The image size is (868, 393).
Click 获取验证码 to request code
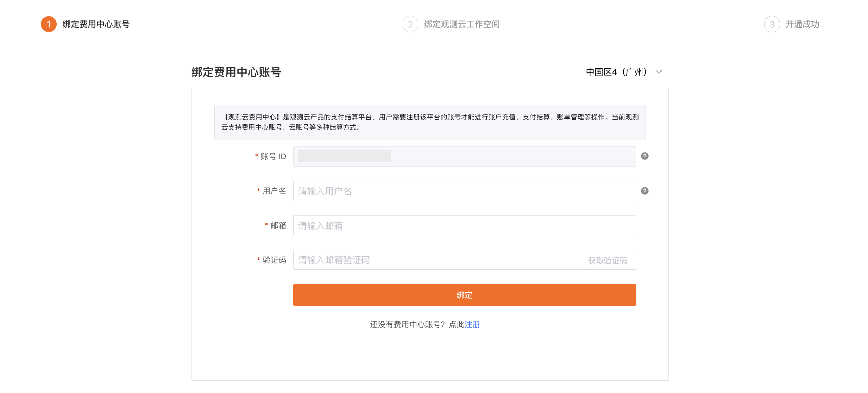click(x=608, y=261)
